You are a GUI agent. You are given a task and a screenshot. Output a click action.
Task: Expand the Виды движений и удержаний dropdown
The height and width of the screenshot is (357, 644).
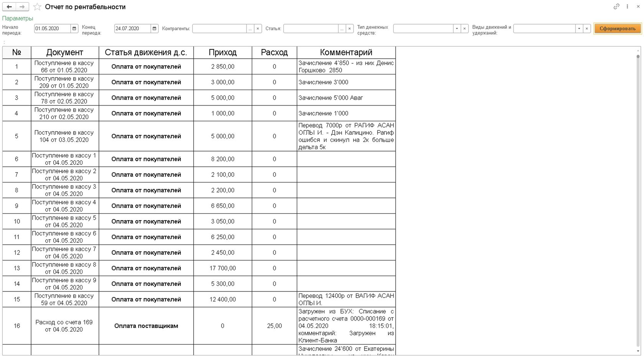pyautogui.click(x=579, y=28)
